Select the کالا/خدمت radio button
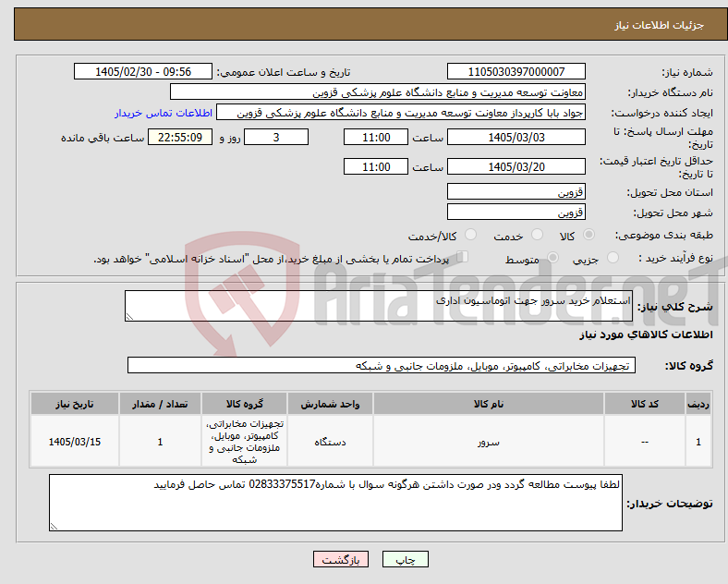728x584 pixels. point(470,235)
